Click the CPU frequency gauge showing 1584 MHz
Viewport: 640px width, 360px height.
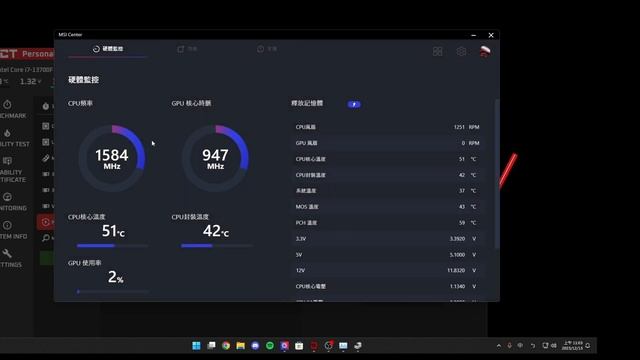tap(112, 158)
